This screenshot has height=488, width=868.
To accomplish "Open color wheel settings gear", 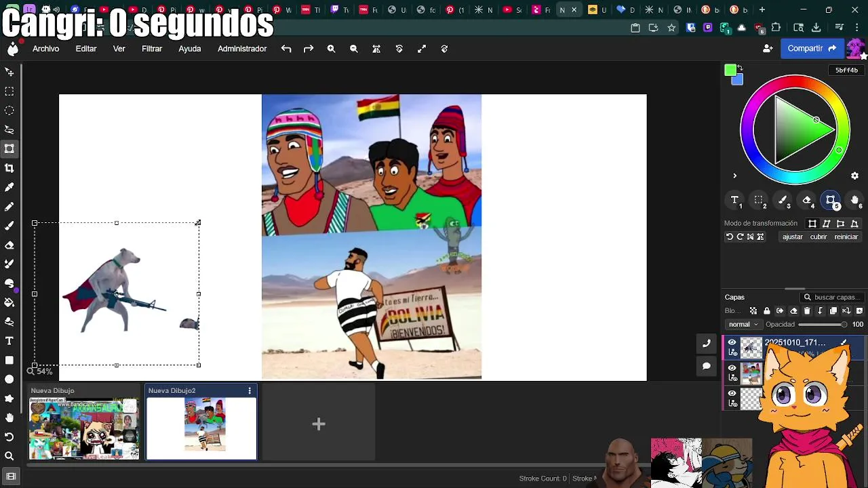I will pos(854,176).
